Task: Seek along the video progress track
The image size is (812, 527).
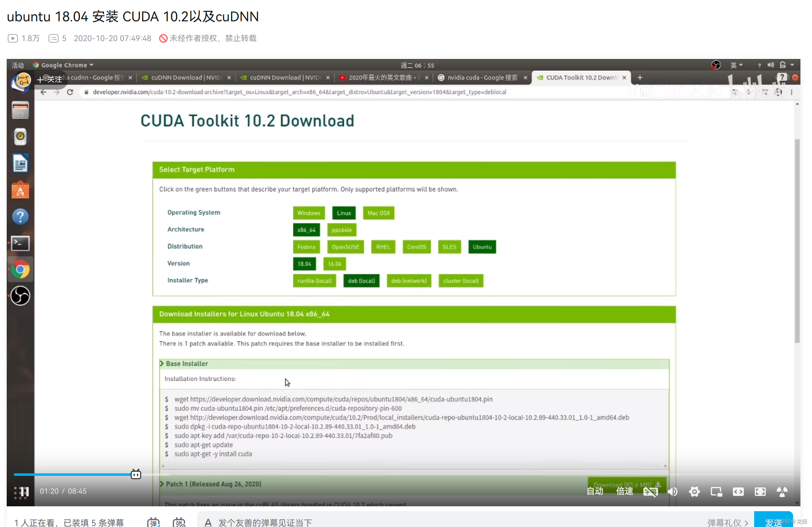Action: [x=403, y=474]
